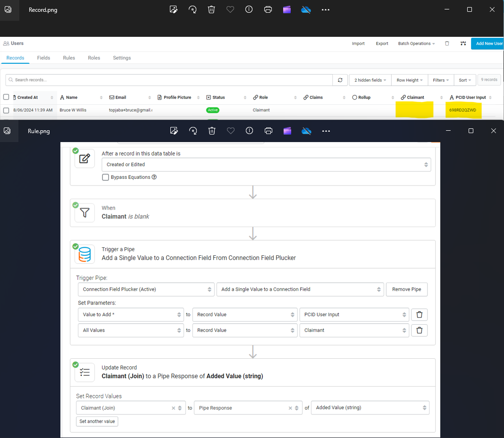Open Add a Single Value to a Connection Field dropdown
This screenshot has width=504, height=438.
coord(300,289)
